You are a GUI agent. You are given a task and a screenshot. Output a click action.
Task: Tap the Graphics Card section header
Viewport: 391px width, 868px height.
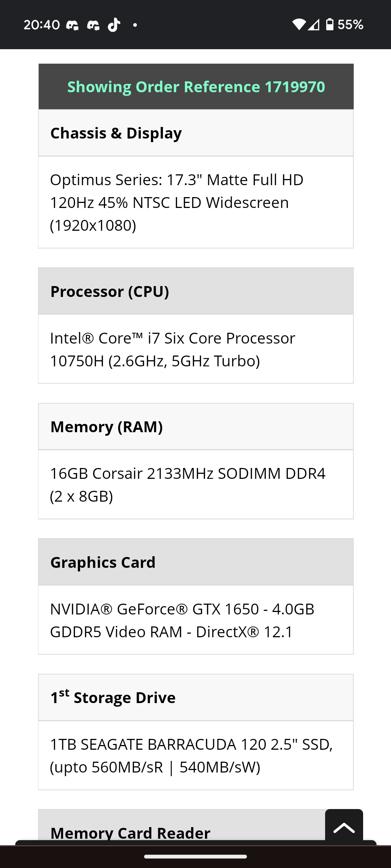point(196,562)
